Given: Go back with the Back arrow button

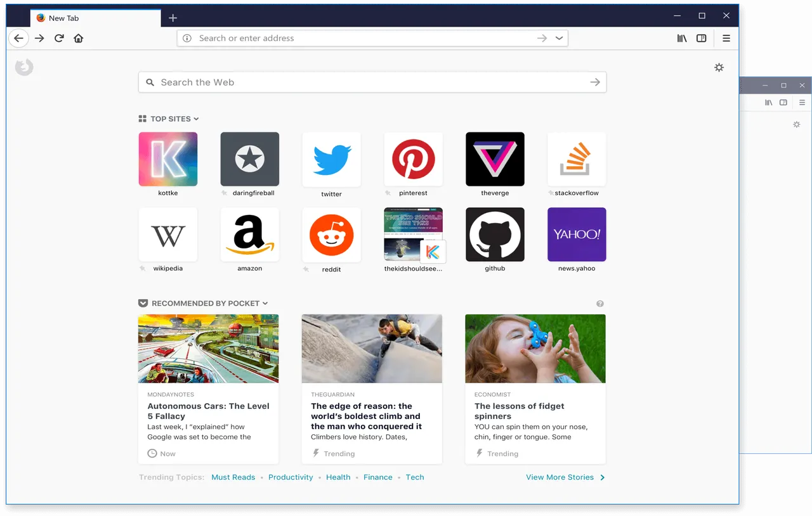Looking at the screenshot, I should [19, 39].
